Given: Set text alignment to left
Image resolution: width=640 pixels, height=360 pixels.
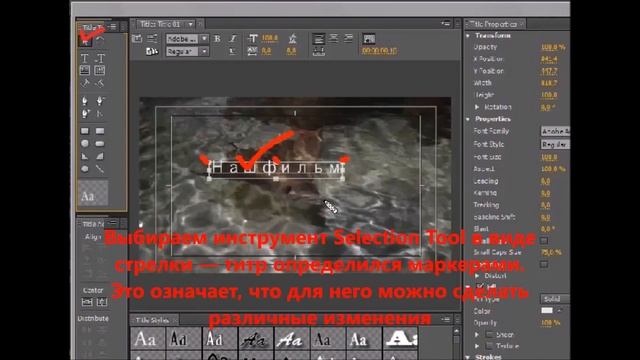Looking at the screenshot, I should [319, 39].
